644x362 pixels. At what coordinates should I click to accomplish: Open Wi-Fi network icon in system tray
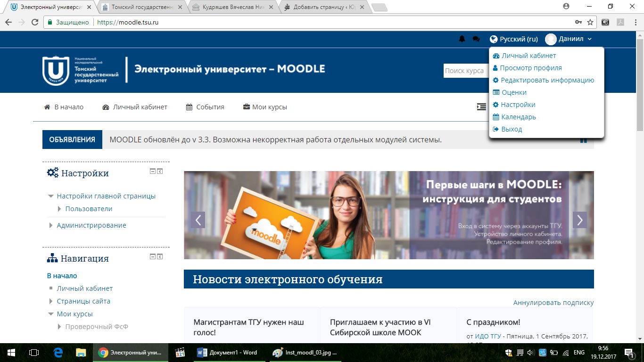(x=565, y=352)
